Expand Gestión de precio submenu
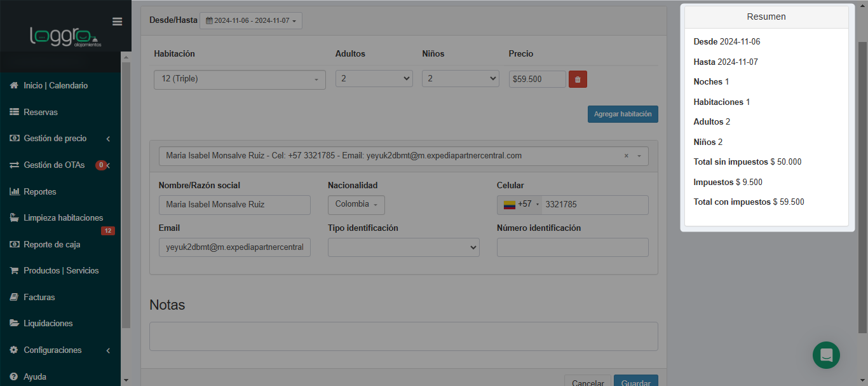This screenshot has width=868, height=386. (60, 139)
